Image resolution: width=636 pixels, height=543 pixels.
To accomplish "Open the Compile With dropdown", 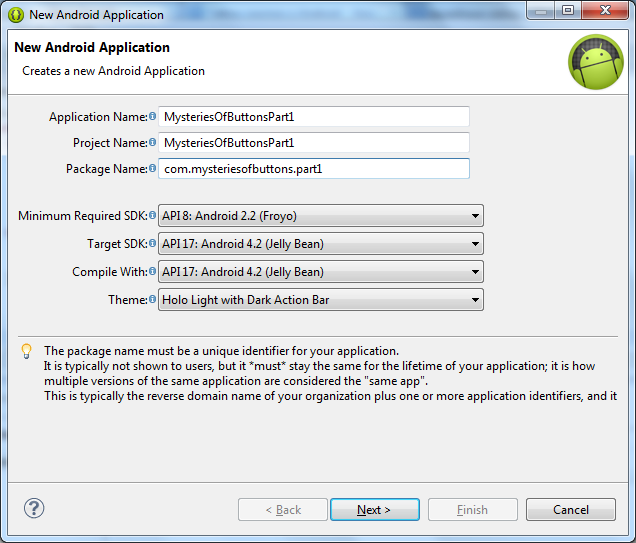I will (320, 272).
